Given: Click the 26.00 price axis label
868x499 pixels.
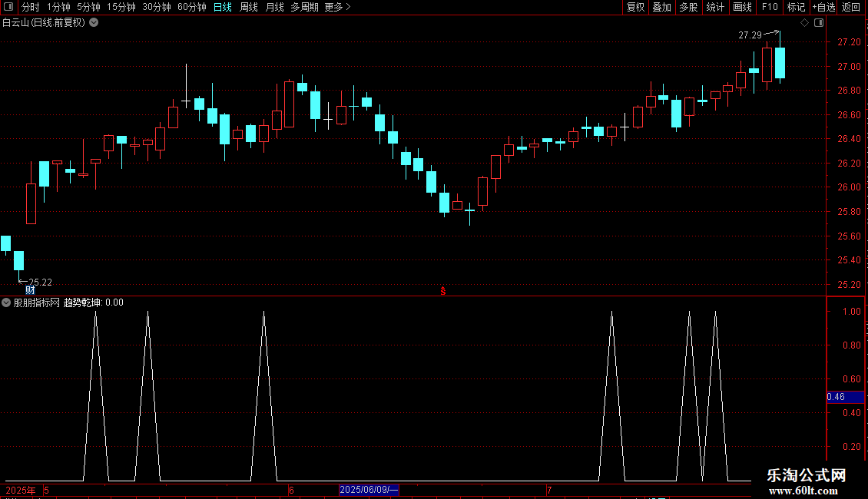Looking at the screenshot, I should pyautogui.click(x=849, y=187).
